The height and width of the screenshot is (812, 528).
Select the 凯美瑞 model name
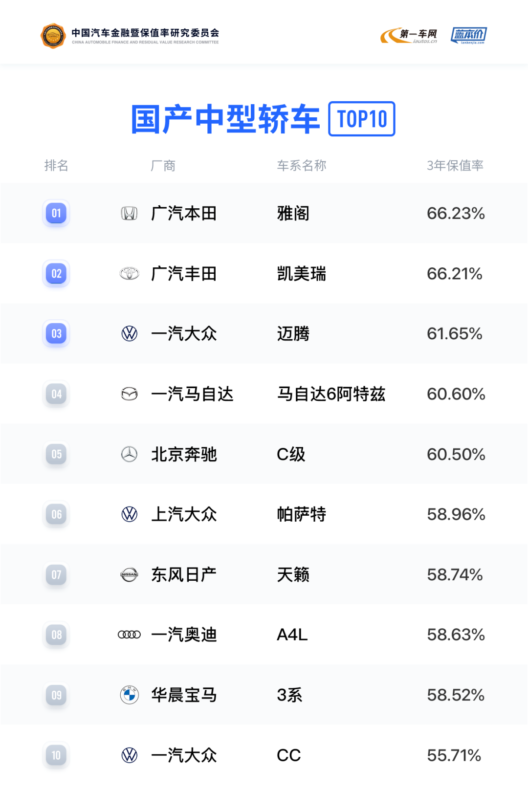tap(301, 274)
